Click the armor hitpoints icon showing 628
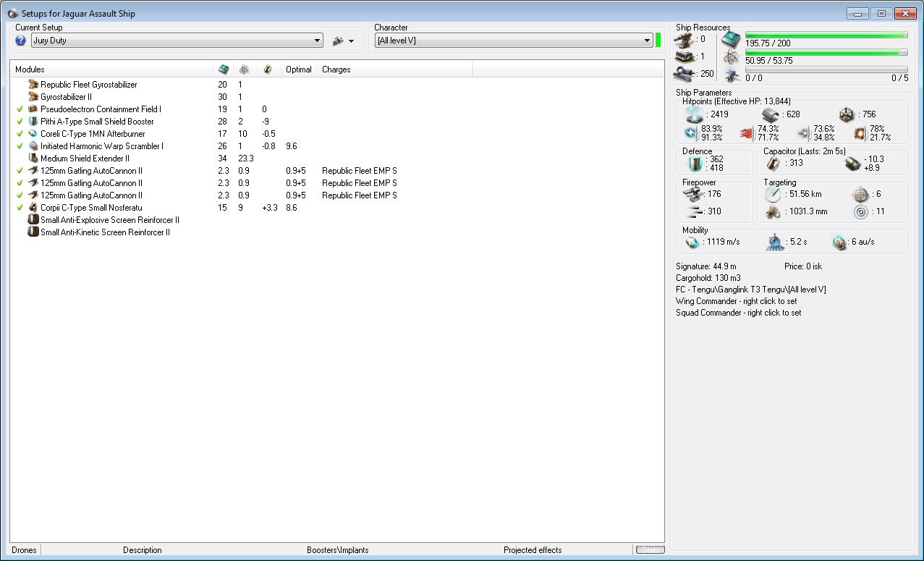Viewport: 924px width, 561px height. click(770, 114)
